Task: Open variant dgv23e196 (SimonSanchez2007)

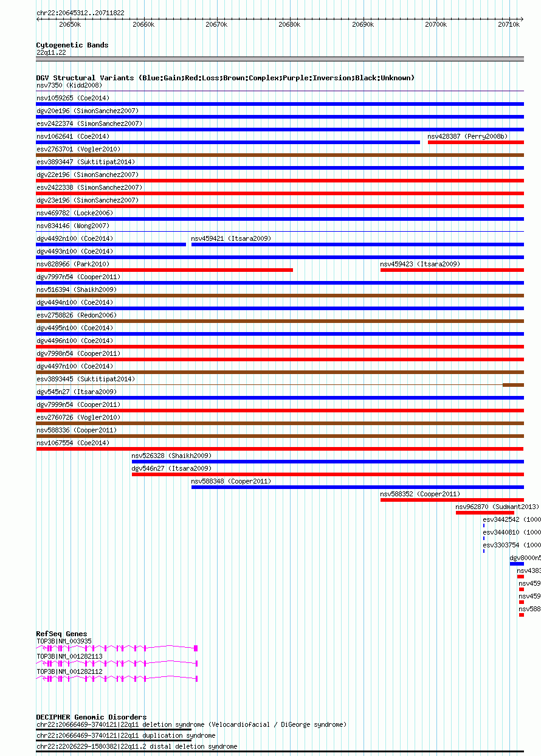Action: (x=88, y=200)
